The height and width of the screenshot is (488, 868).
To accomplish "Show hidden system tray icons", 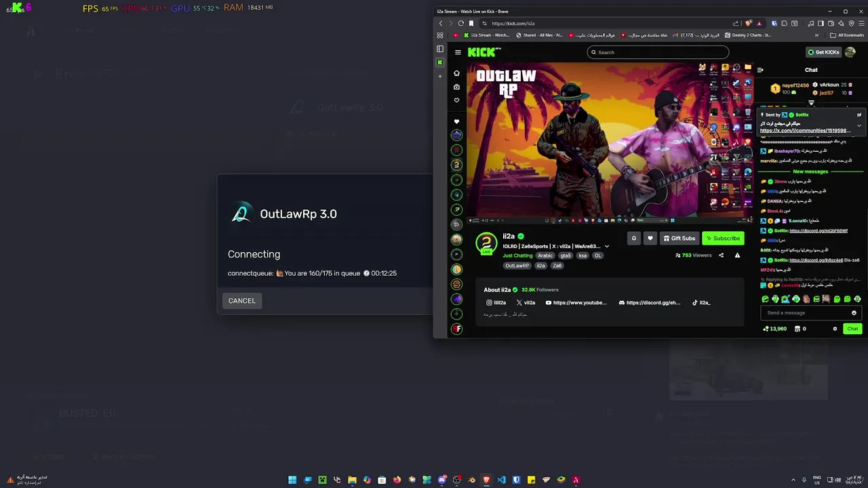I will click(x=793, y=480).
